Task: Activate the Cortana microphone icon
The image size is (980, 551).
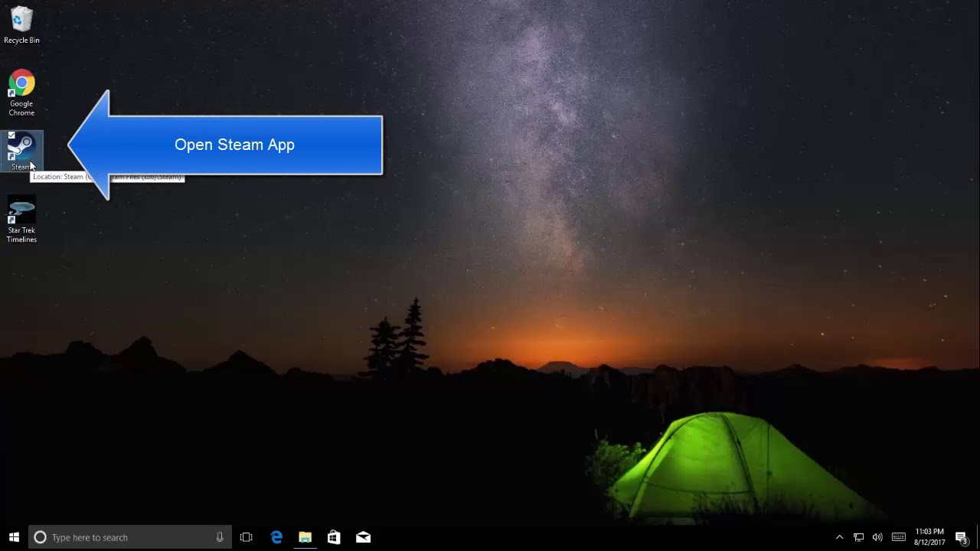Action: (x=220, y=537)
